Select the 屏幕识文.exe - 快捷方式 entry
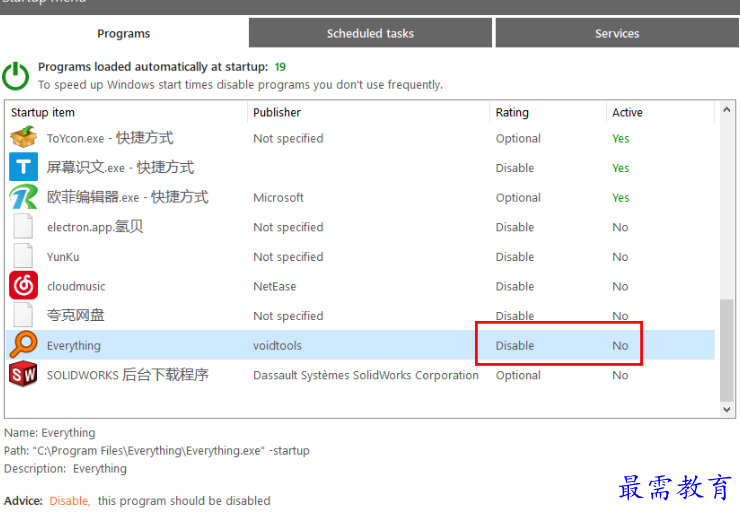 [x=120, y=167]
